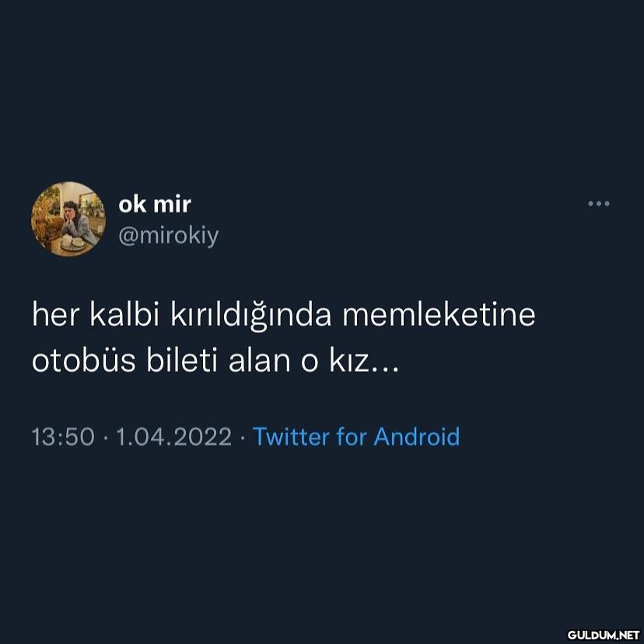Click the "kız..." ending of the tweet
The height and width of the screenshot is (644, 644).
364,362
